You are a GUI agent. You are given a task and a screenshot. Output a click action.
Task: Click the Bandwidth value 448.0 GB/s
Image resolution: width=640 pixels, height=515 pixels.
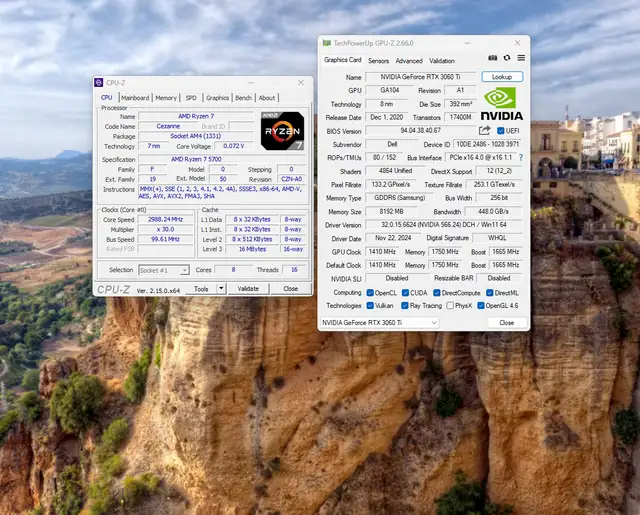tap(494, 211)
